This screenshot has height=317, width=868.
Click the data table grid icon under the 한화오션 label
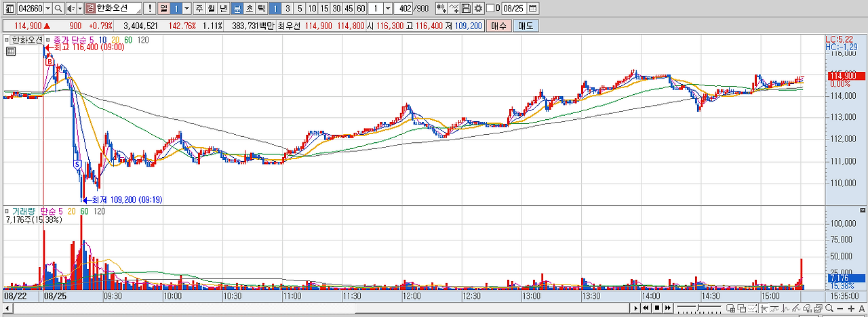[x=10, y=51]
